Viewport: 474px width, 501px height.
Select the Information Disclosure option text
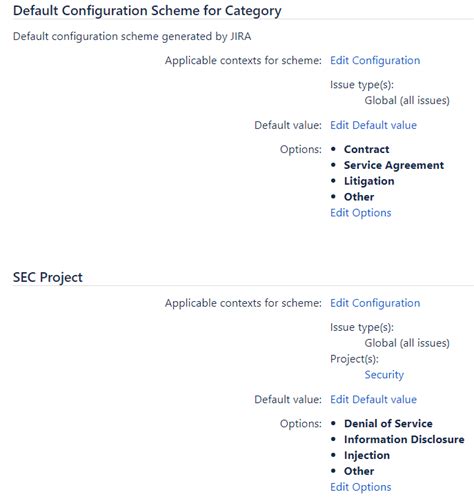tap(404, 439)
